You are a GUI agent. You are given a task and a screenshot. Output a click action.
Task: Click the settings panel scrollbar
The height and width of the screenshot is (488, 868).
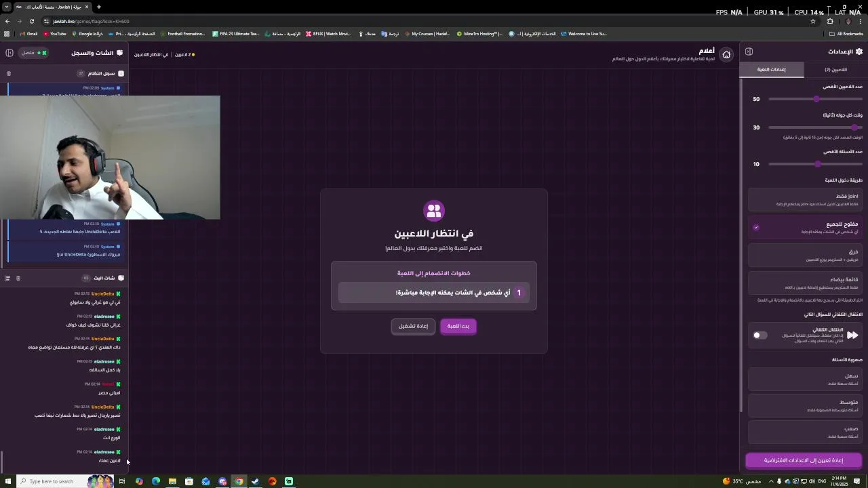[x=742, y=244]
